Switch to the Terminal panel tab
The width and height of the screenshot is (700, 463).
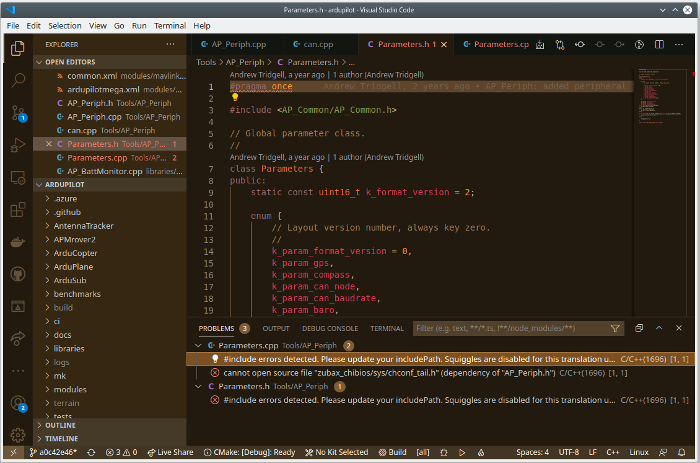tap(387, 329)
